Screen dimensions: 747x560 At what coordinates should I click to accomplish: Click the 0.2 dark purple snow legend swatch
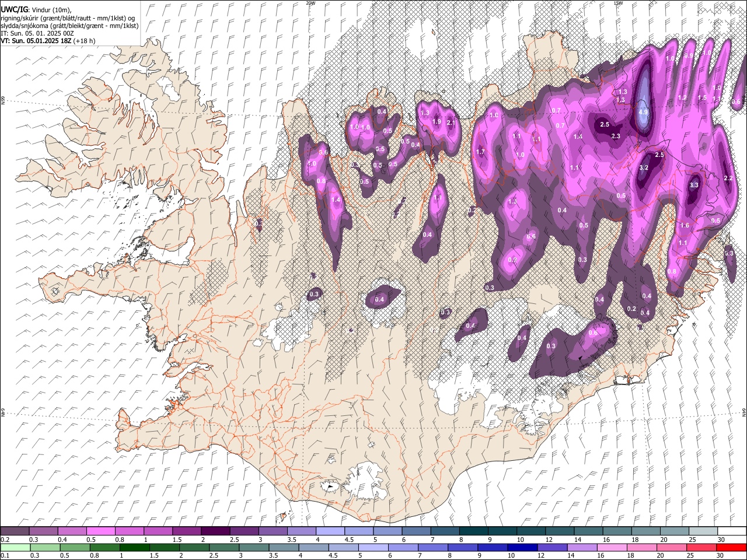click(x=15, y=531)
